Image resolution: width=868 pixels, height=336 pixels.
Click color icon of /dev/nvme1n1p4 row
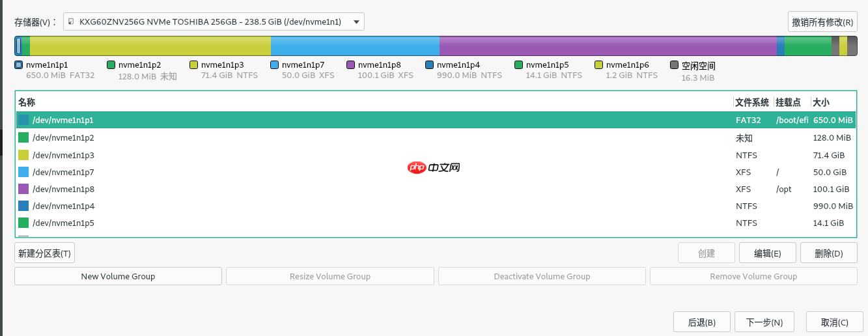pos(23,206)
